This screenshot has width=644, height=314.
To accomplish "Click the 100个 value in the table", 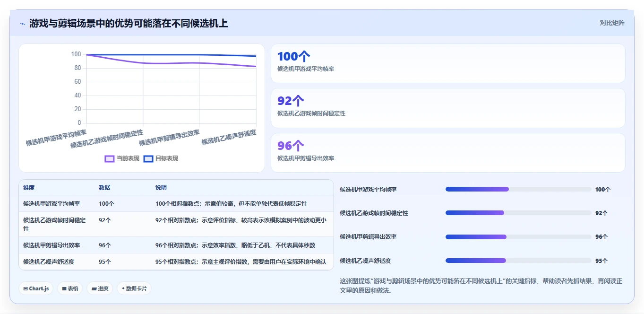I will [106, 204].
